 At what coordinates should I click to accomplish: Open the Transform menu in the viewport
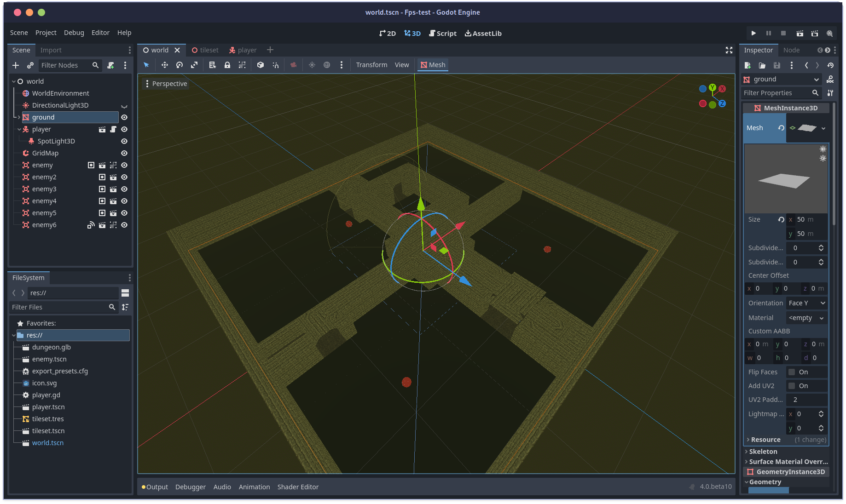point(371,64)
